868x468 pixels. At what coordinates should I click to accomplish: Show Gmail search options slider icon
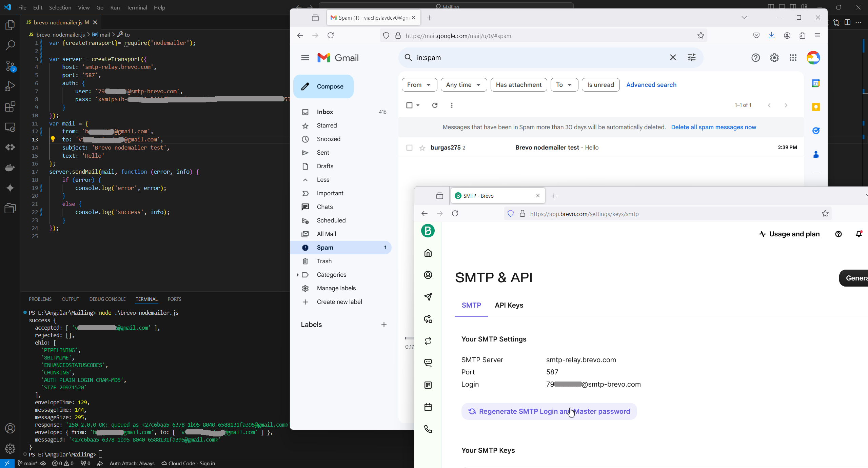tap(692, 58)
